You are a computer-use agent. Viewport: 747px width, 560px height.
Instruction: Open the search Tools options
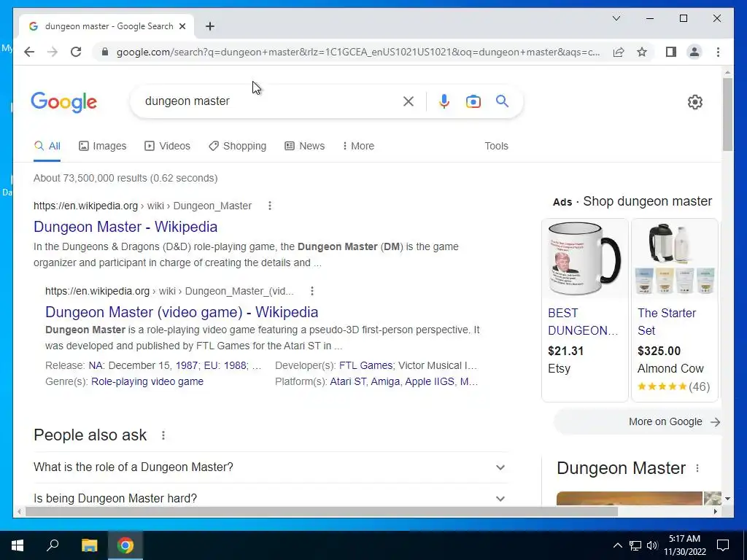[496, 146]
